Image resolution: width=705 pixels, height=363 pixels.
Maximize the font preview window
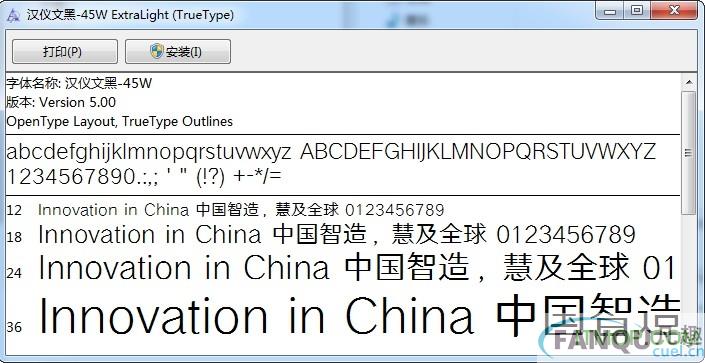point(637,10)
